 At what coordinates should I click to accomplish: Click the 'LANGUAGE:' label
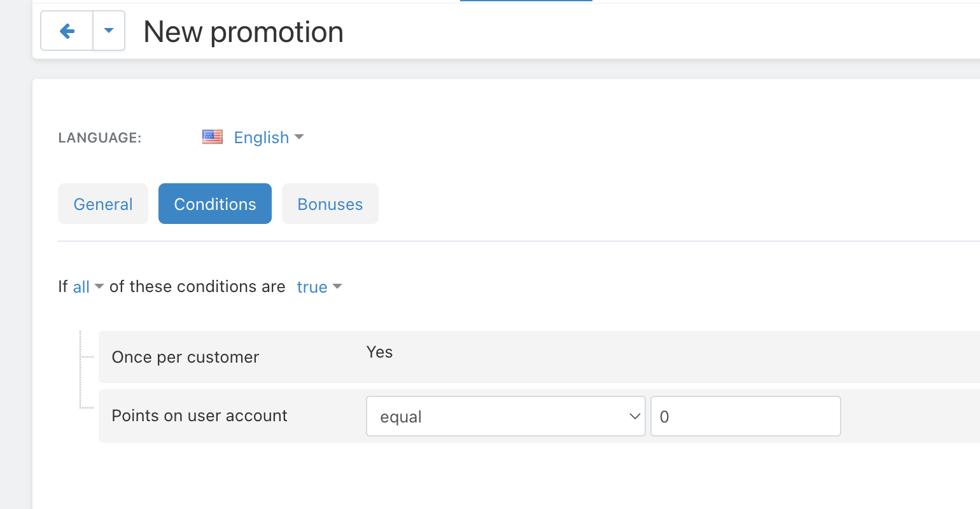tap(100, 137)
